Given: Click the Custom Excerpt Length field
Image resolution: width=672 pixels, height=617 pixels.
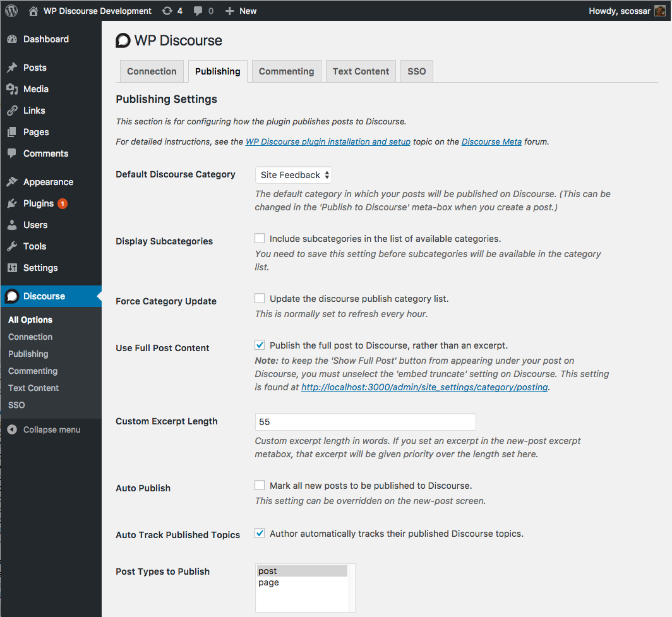Looking at the screenshot, I should (x=365, y=422).
